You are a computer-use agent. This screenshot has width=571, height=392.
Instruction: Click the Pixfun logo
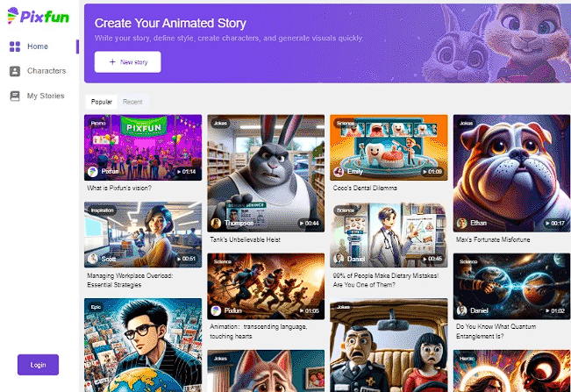(39, 16)
